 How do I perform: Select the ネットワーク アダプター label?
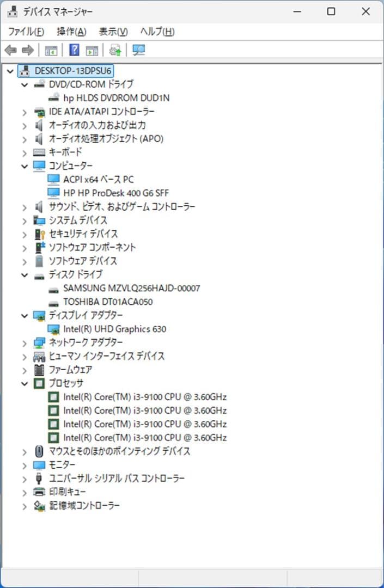click(x=86, y=342)
